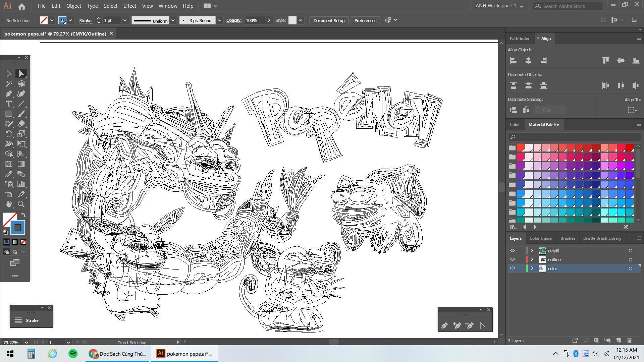Click the Stroke color box in toolbox
Image resolution: width=644 pixels, height=362 pixels.
coord(17,228)
